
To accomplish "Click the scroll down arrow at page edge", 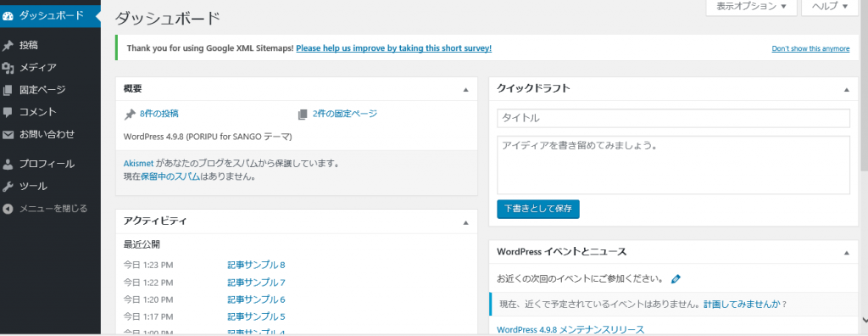I will tap(864, 320).
